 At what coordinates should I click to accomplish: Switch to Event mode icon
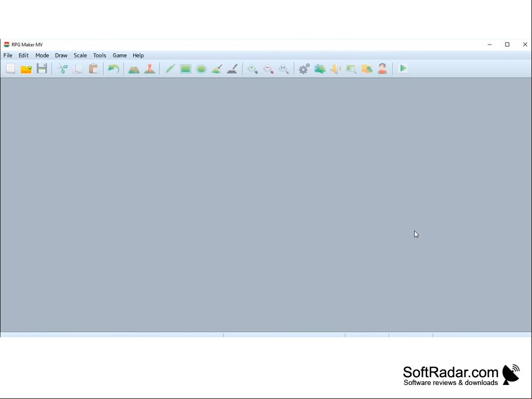point(149,68)
